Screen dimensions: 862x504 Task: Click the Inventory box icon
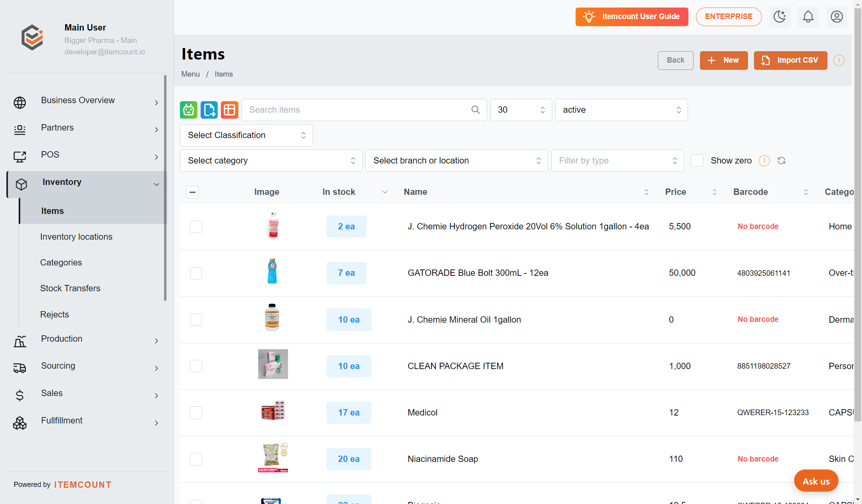pos(21,184)
